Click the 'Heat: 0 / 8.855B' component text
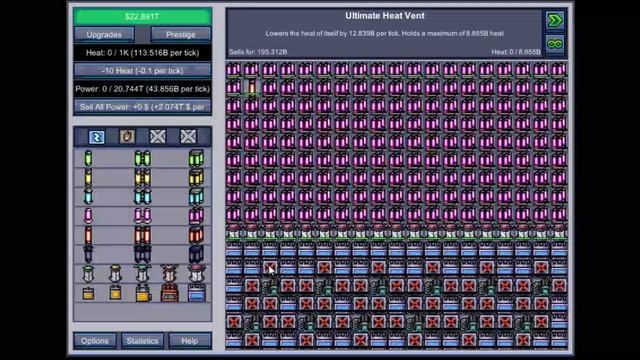This screenshot has height=360, width=640. click(x=516, y=52)
